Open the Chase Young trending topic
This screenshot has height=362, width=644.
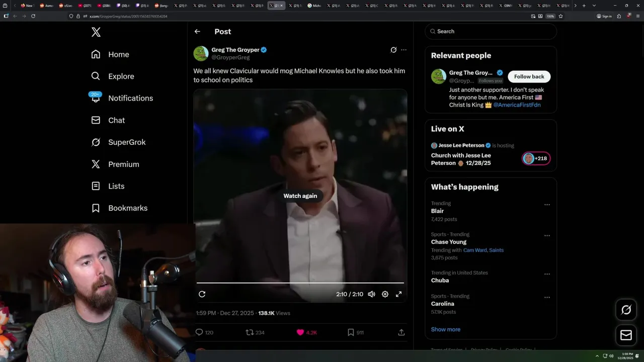click(448, 242)
